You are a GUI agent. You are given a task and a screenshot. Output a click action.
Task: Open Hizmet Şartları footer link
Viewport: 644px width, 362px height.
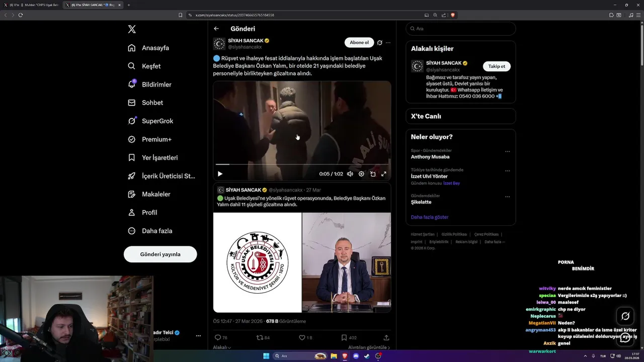click(x=423, y=234)
